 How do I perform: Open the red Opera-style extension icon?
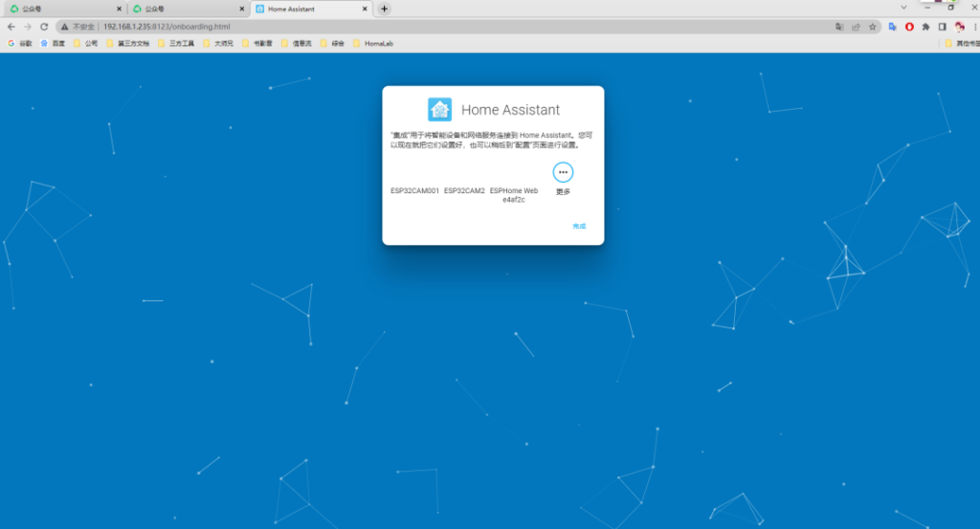click(909, 26)
